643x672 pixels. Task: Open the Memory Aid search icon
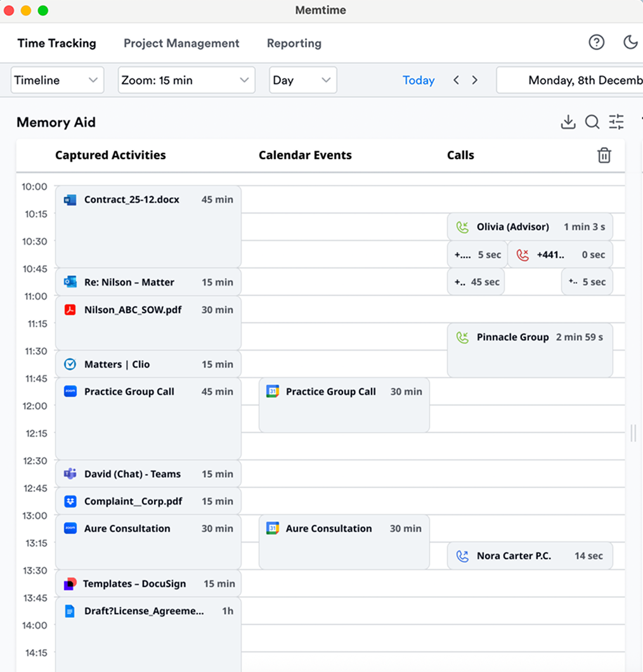coord(592,122)
